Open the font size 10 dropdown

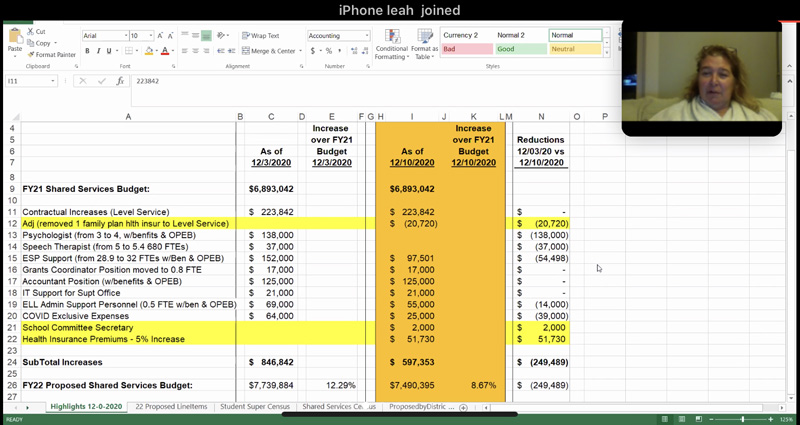151,36
